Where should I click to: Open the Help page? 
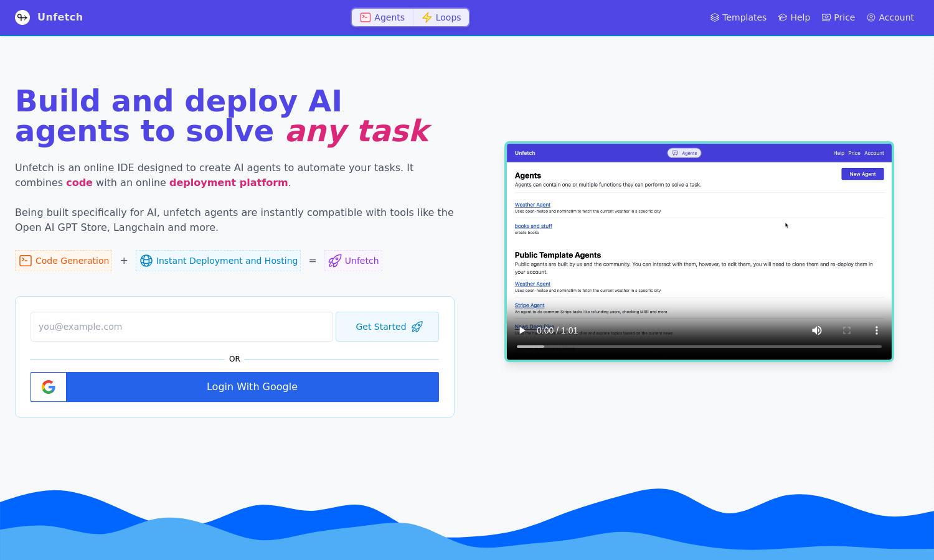pyautogui.click(x=794, y=17)
